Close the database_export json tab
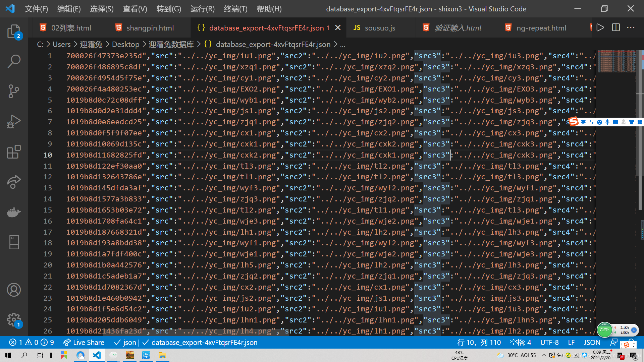Viewport: 644px width, 362px height. (338, 28)
